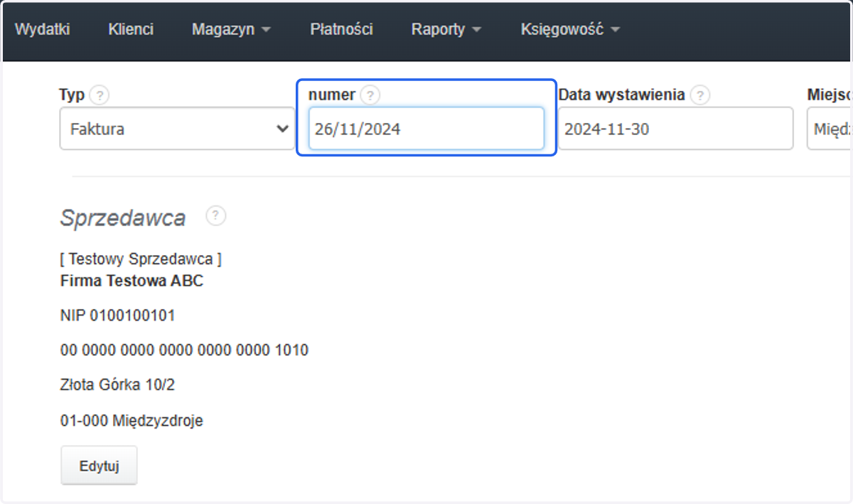Click the Data wystawienia date field

675,129
